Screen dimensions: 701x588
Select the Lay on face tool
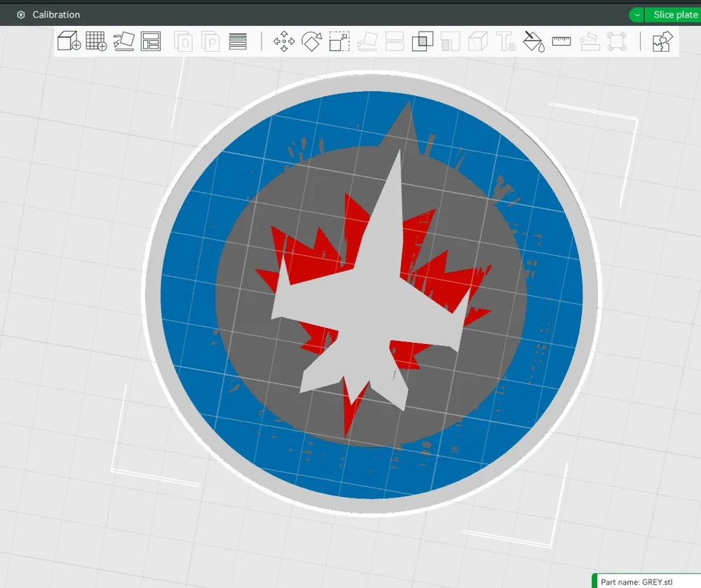(x=367, y=41)
